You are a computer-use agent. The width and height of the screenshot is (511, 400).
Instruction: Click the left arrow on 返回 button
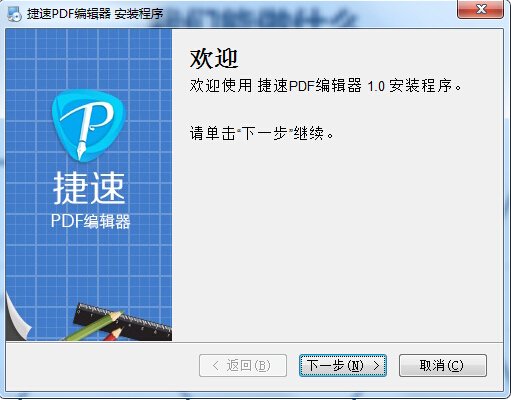[216, 366]
